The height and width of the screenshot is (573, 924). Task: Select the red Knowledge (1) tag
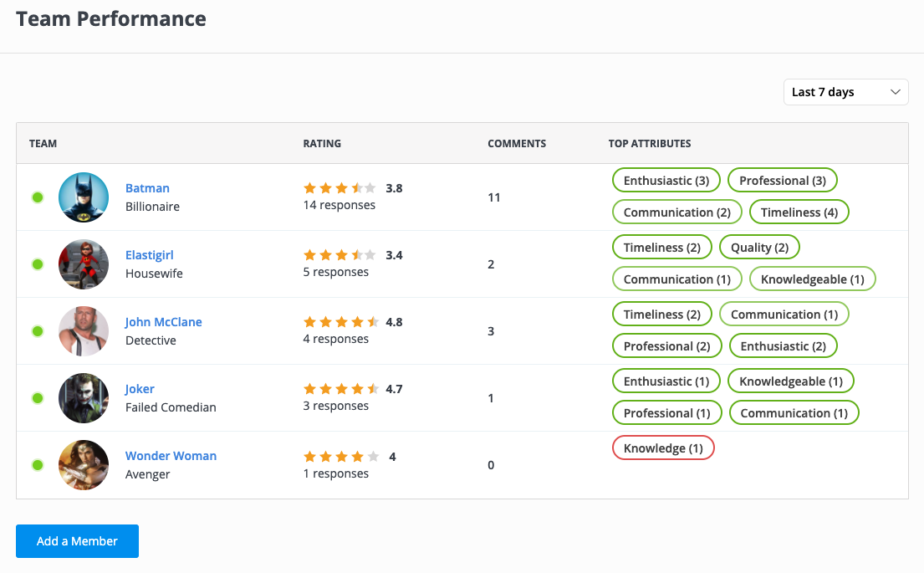[x=663, y=448]
